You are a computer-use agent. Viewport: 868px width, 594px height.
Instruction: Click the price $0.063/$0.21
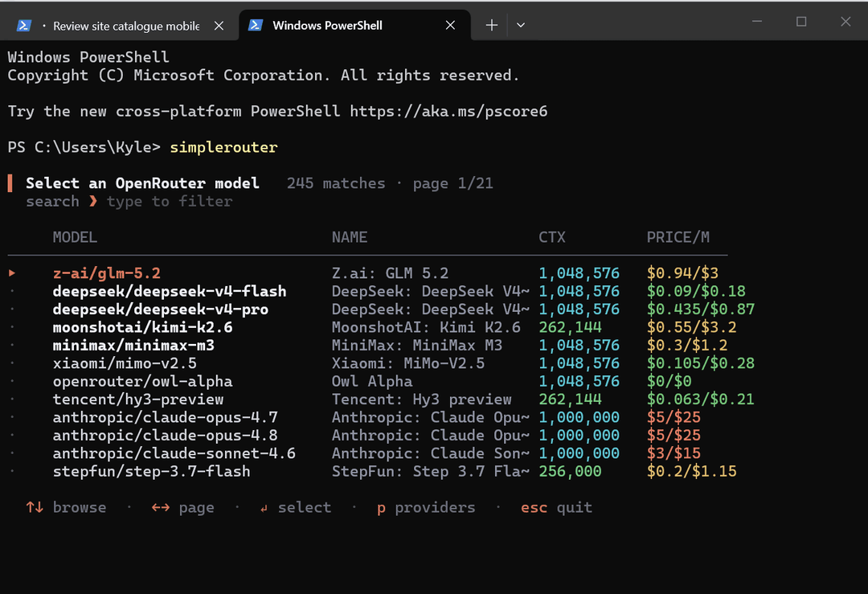pyautogui.click(x=701, y=399)
